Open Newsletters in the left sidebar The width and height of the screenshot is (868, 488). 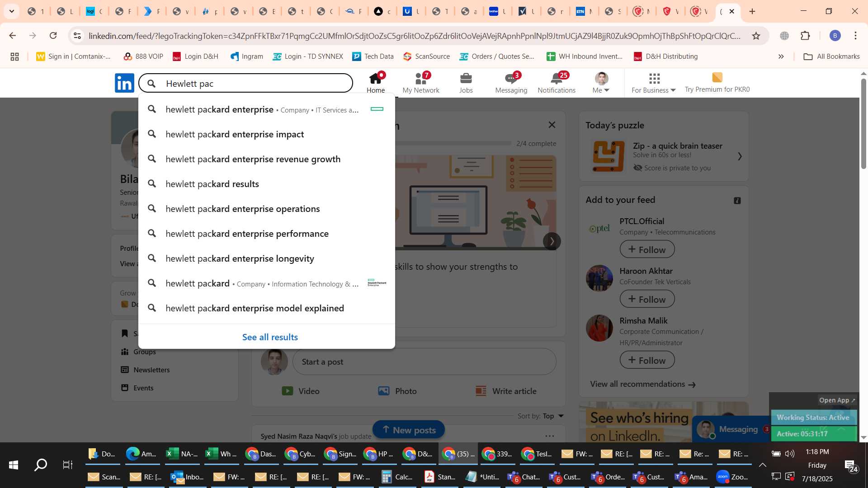(145, 370)
